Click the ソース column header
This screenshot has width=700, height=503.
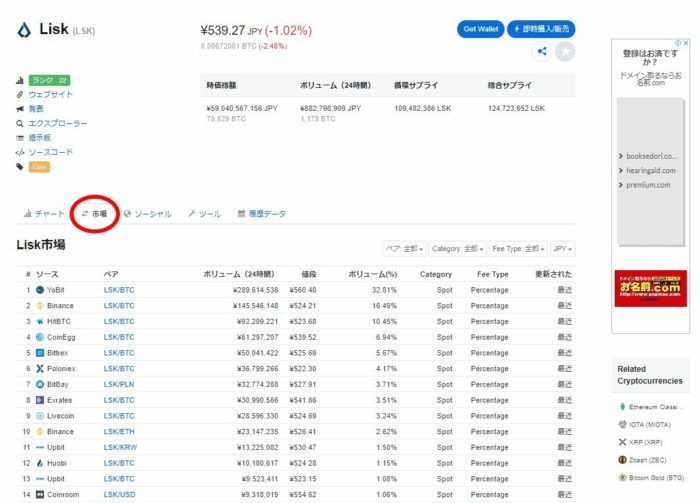pos(47,274)
